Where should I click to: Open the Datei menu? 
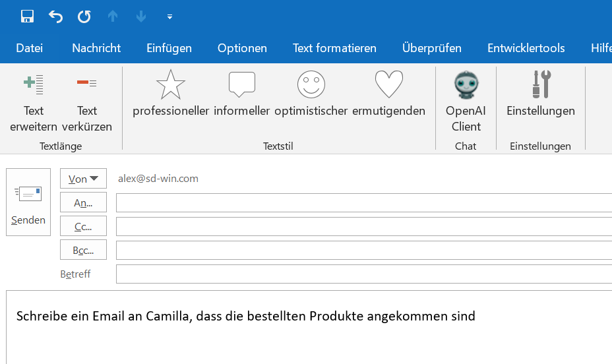click(x=29, y=48)
